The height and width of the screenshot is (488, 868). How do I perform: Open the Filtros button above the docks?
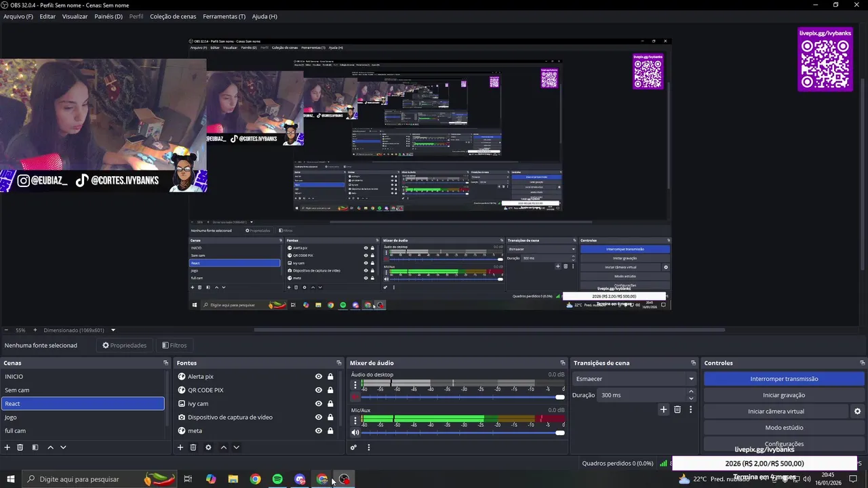pos(174,346)
